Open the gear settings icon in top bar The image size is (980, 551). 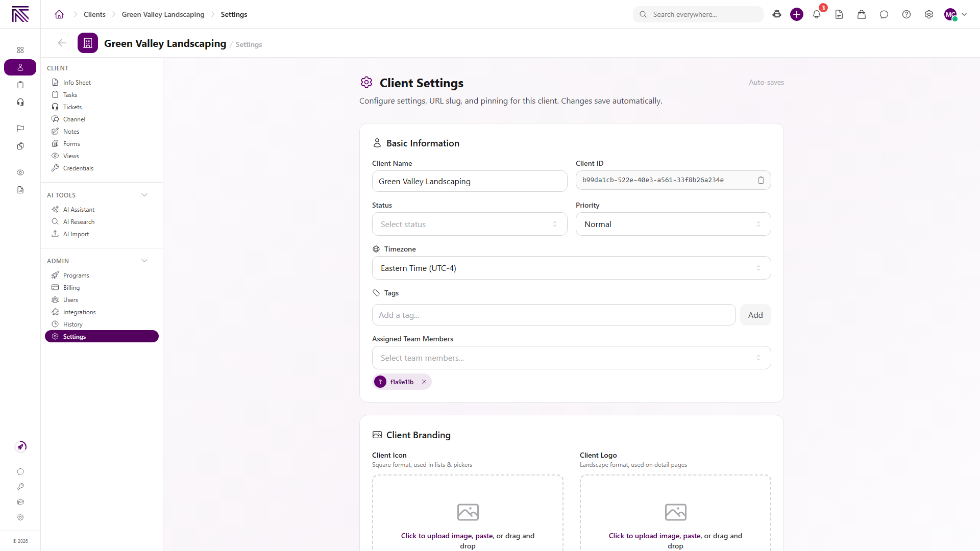[x=929, y=14]
